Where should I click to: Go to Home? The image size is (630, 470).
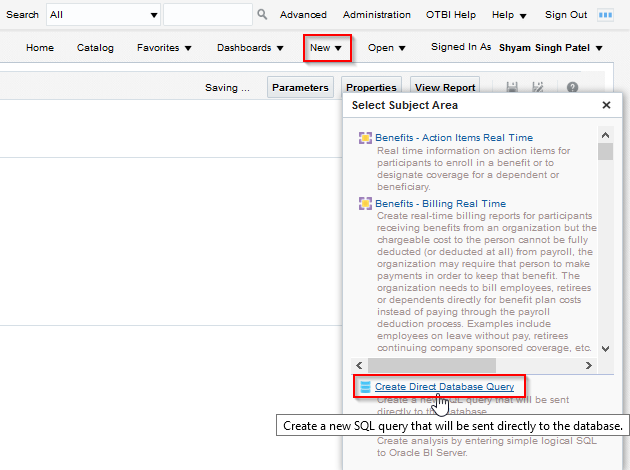coord(40,48)
